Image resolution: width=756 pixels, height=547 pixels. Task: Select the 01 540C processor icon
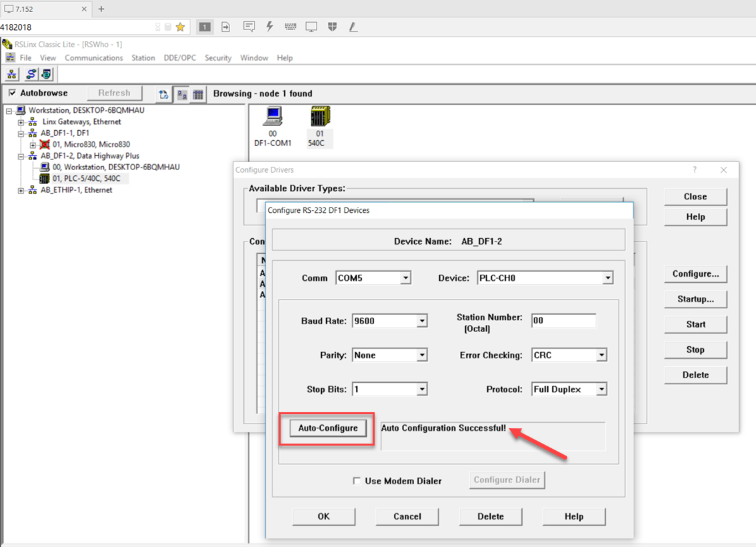(x=319, y=117)
